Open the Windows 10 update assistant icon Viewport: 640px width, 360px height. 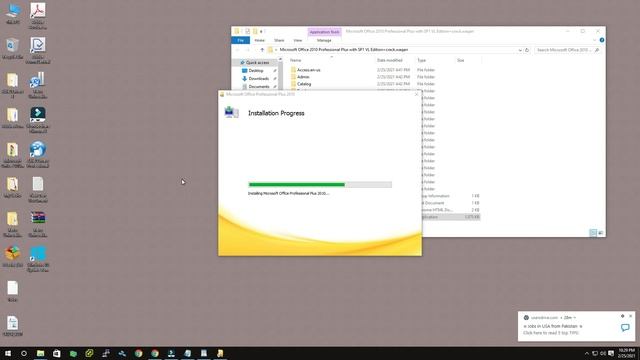38,259
